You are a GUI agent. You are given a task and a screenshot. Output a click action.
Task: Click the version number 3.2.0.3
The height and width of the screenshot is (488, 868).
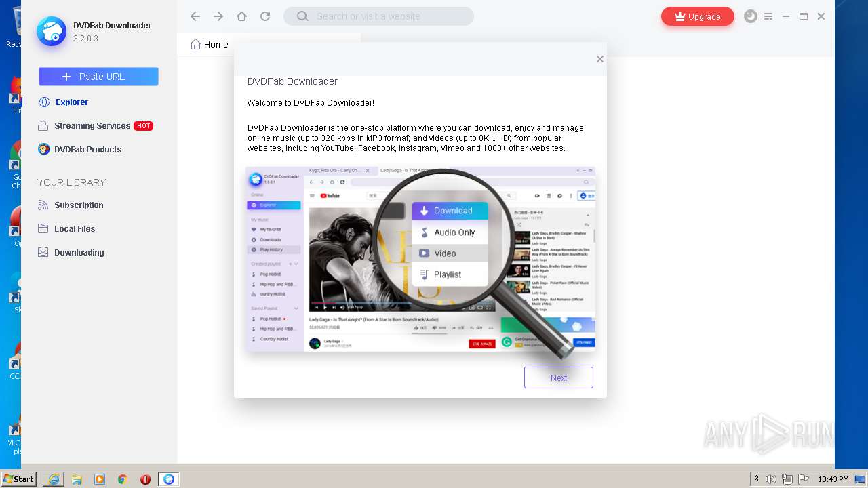86,39
